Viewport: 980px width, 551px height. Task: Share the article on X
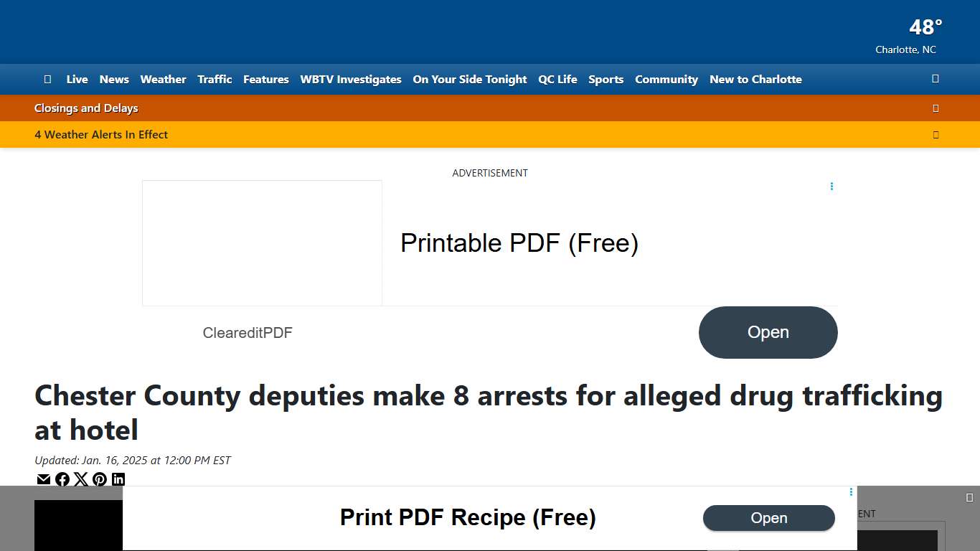coord(81,479)
